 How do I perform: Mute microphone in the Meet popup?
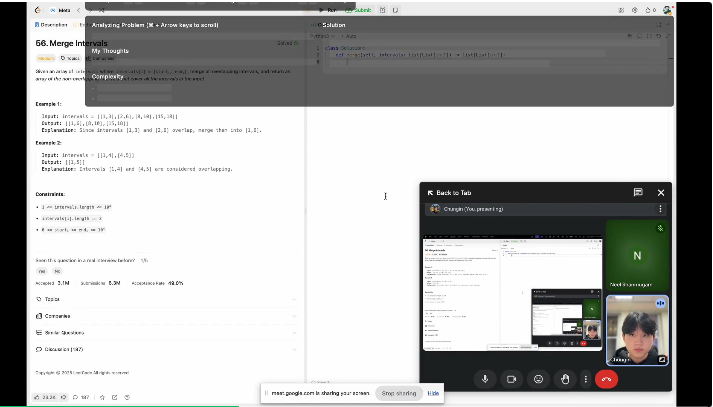tap(485, 379)
